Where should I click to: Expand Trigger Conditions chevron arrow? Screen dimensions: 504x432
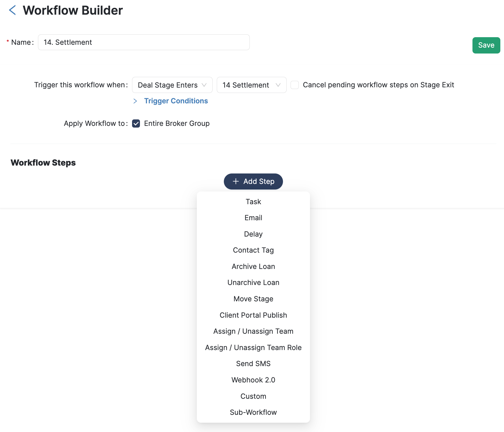(135, 101)
